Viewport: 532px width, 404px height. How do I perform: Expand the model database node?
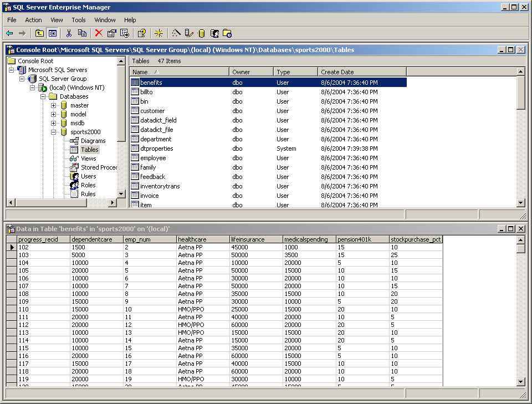(54, 114)
